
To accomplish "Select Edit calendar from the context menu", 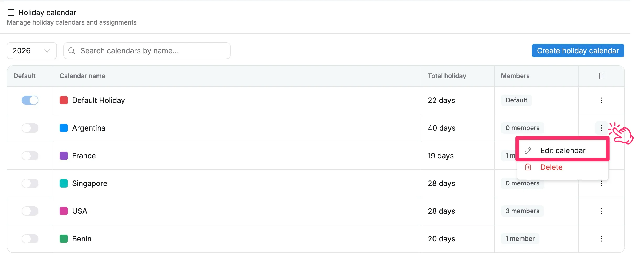I will pyautogui.click(x=563, y=150).
